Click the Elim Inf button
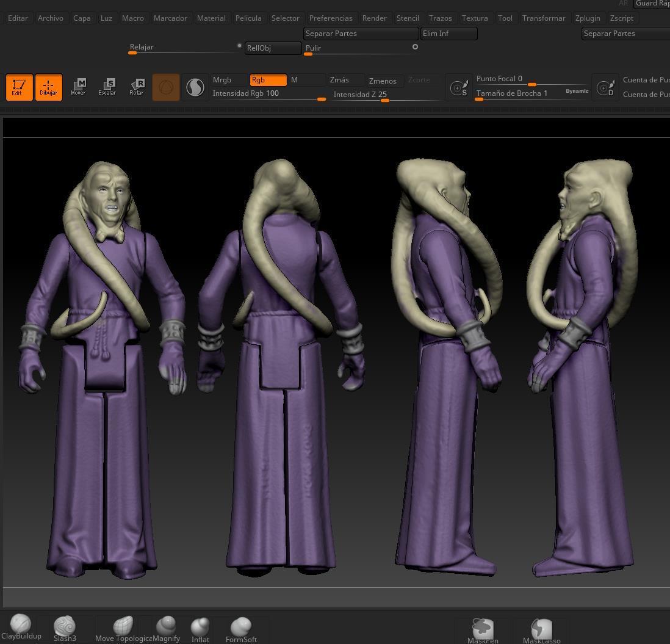Screen dimensions: 670x644 tap(448, 34)
